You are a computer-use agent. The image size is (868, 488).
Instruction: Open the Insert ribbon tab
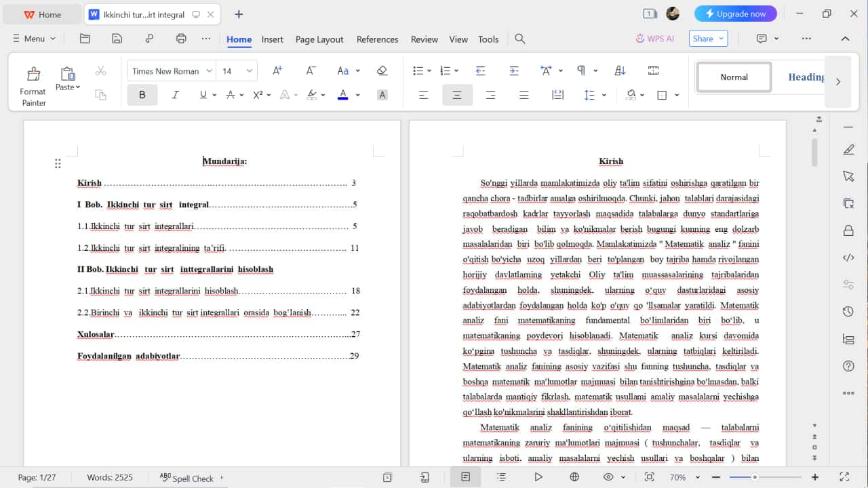[273, 39]
